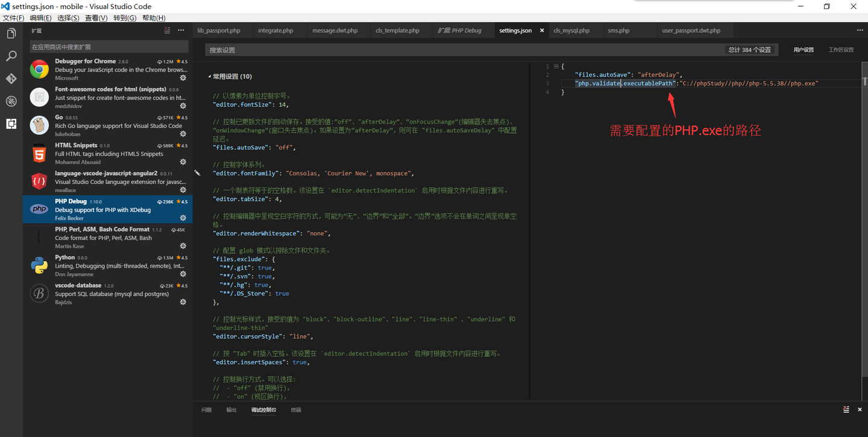Close the bottom panel
This screenshot has height=437, width=868.
(x=859, y=409)
